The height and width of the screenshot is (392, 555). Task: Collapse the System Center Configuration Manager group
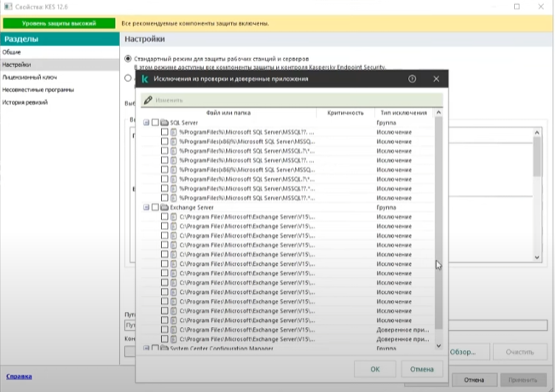pyautogui.click(x=146, y=348)
